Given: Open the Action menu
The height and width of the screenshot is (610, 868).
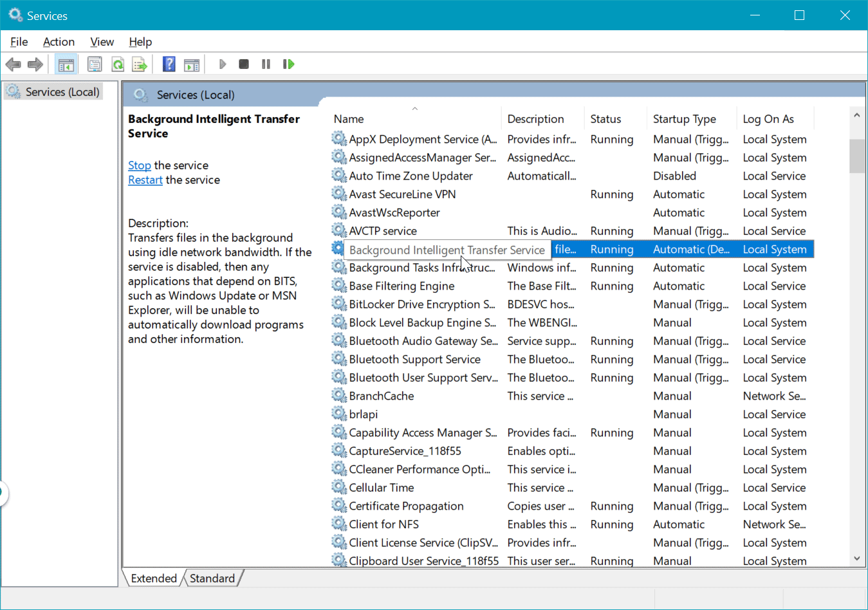Looking at the screenshot, I should [x=59, y=41].
